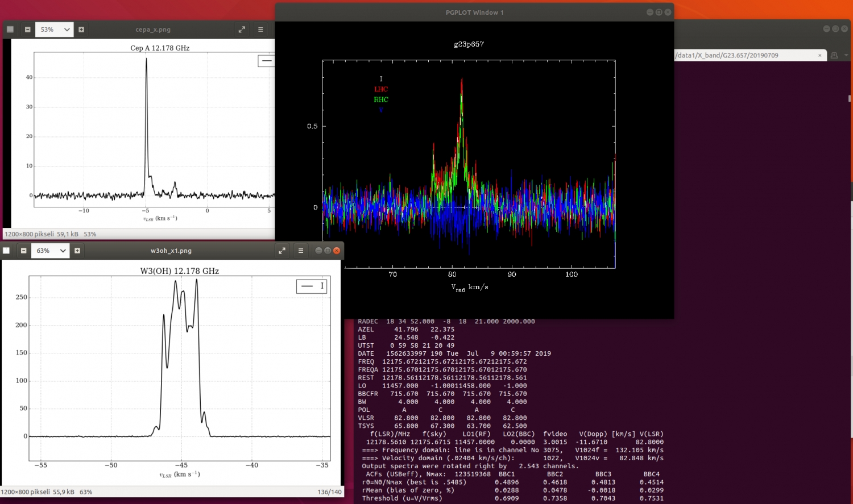The height and width of the screenshot is (504, 853).
Task: Maximize the PGPLOT Window 1
Action: pos(659,13)
